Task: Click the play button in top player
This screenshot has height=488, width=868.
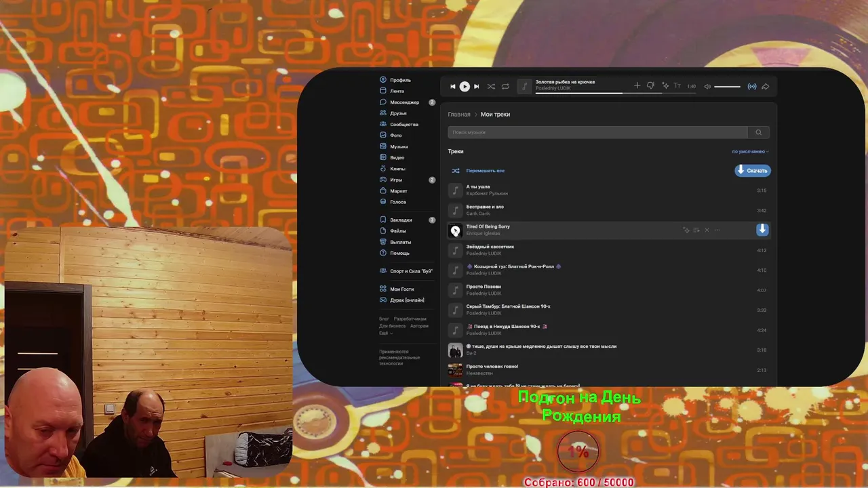Action: click(x=465, y=87)
